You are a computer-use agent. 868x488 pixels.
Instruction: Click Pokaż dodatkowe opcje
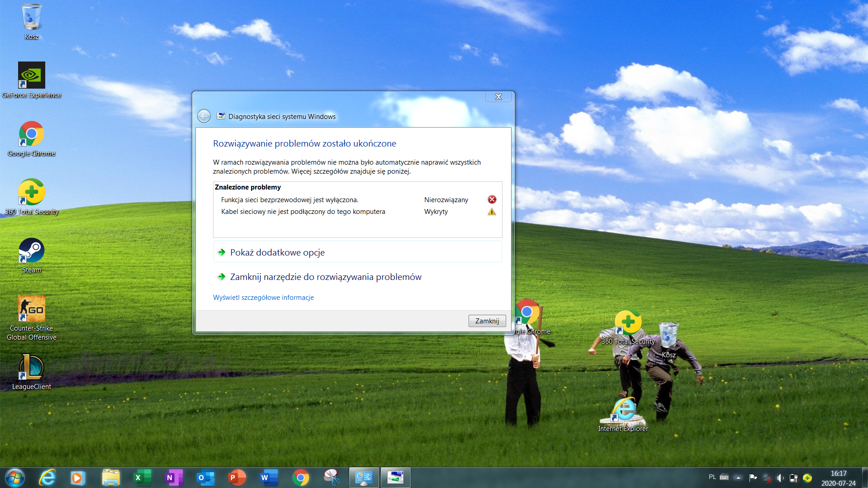[x=357, y=252]
